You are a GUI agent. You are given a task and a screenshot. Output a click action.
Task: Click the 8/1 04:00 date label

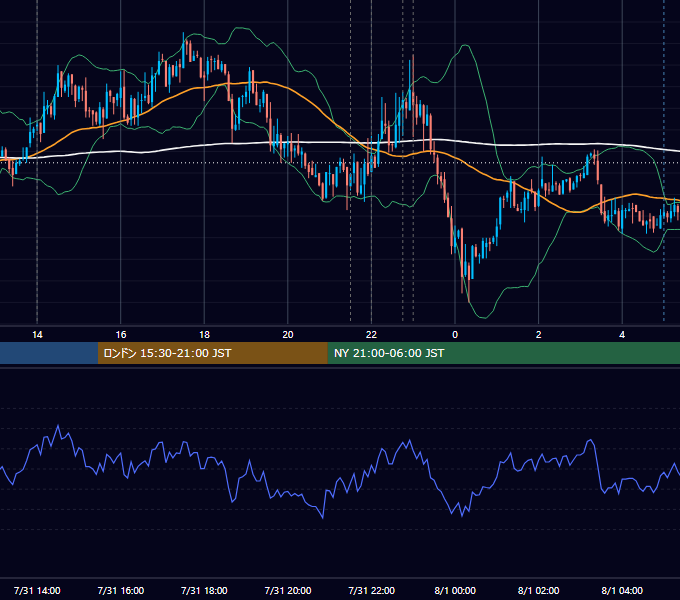622,590
